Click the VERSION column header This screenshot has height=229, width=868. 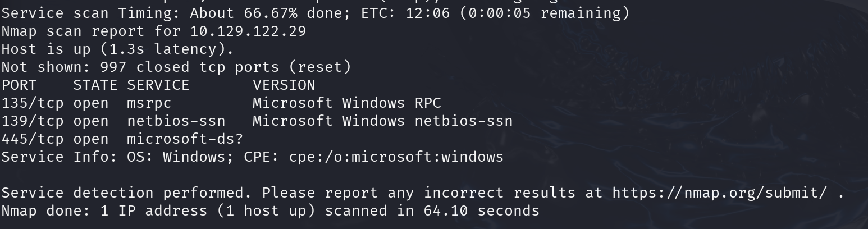[284, 85]
